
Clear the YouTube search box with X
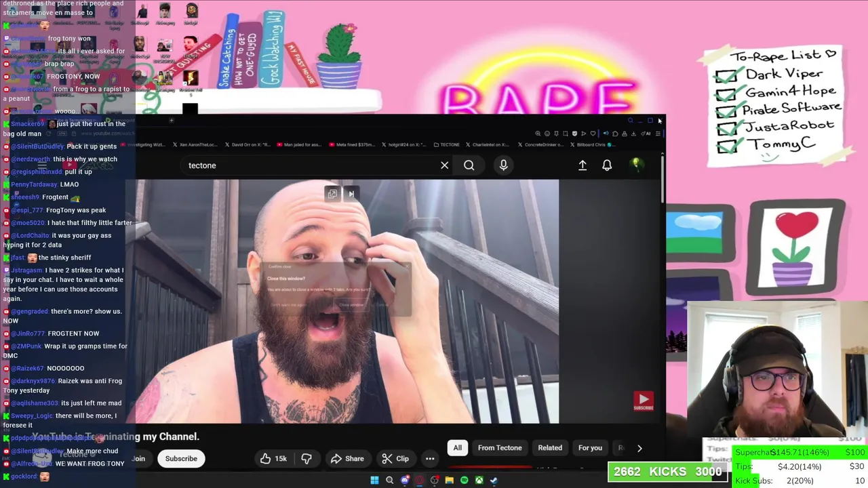pos(444,165)
